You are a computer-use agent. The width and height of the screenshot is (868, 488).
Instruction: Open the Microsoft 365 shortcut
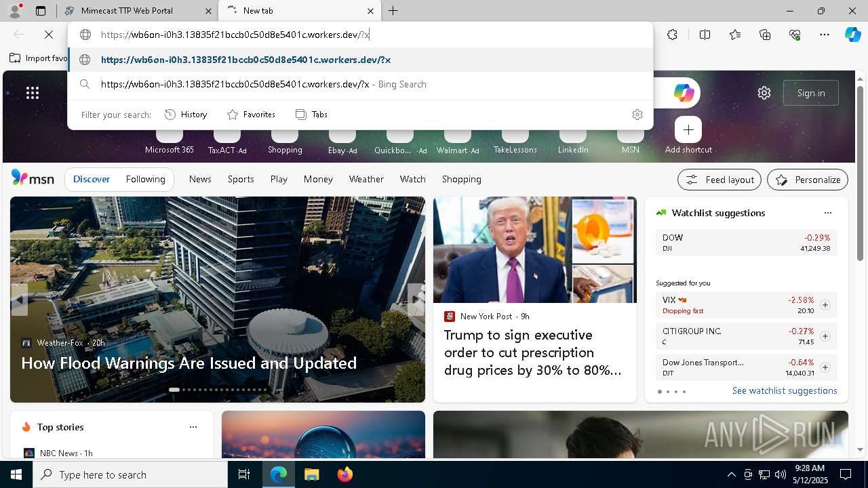pos(170,140)
